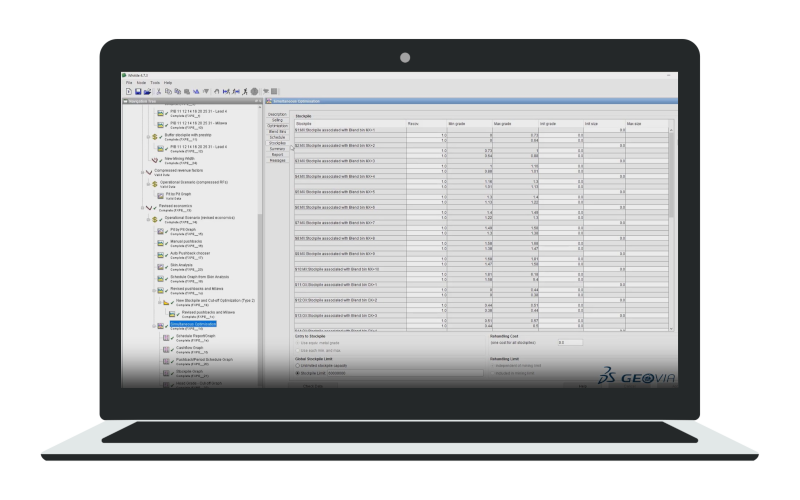Collapse New Stockpile and Cut-off Optimization node

pyautogui.click(x=160, y=302)
